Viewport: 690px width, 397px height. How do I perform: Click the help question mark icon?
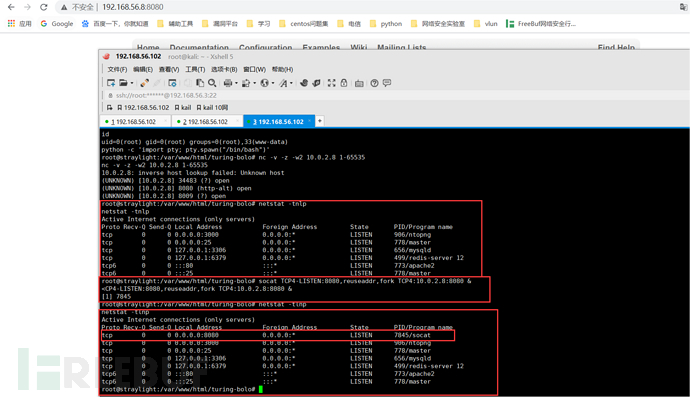[374, 83]
